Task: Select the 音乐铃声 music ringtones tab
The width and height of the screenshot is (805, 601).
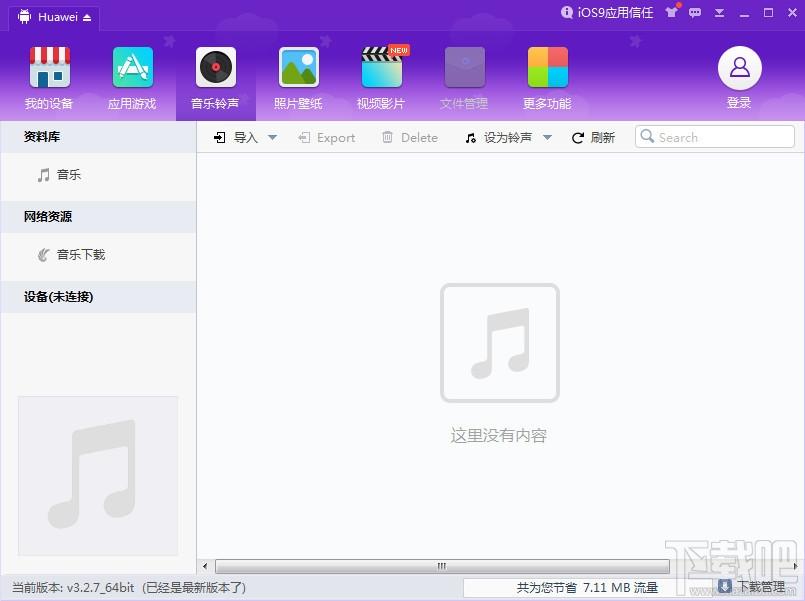Action: [x=216, y=77]
